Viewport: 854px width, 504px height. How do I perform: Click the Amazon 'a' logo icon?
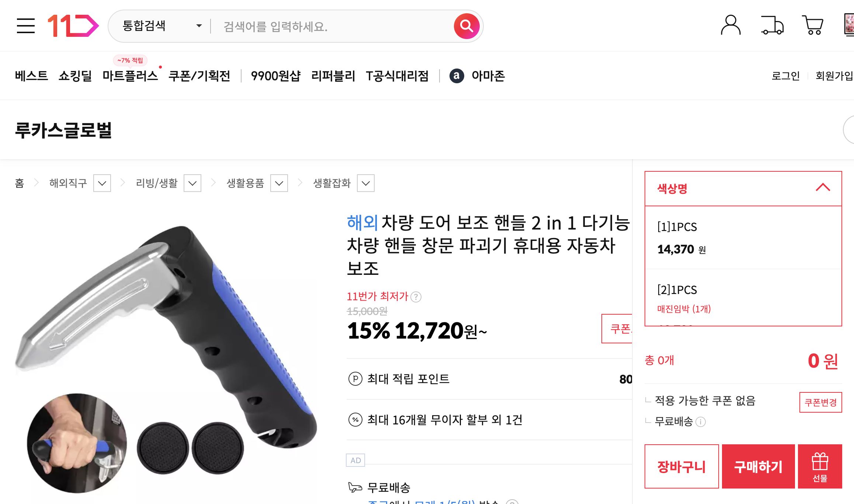click(456, 76)
